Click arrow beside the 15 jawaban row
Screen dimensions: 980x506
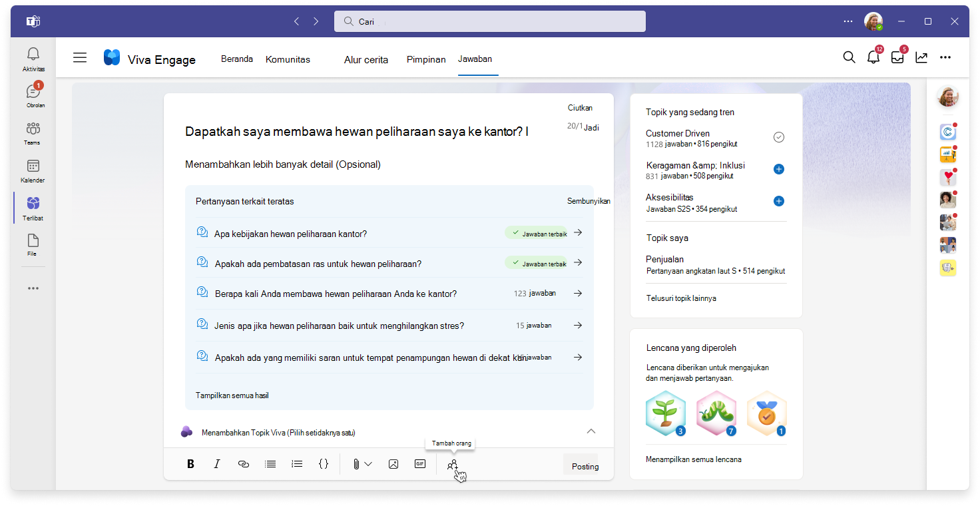[x=578, y=326]
